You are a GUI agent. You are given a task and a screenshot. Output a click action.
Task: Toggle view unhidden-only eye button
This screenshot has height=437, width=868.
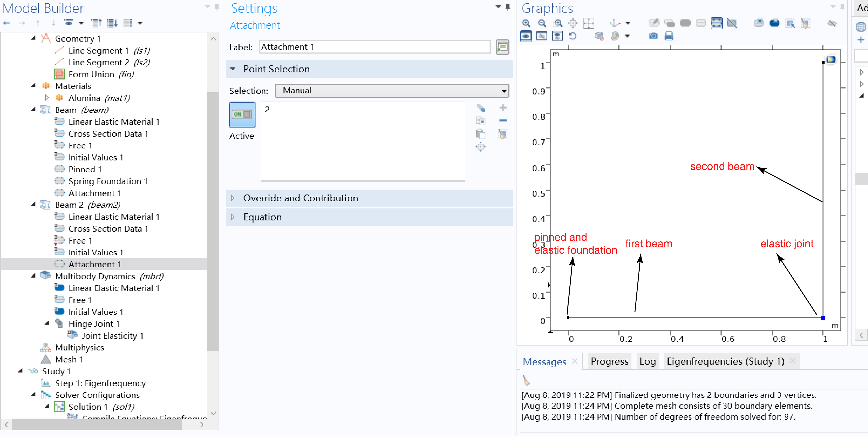[x=526, y=36]
